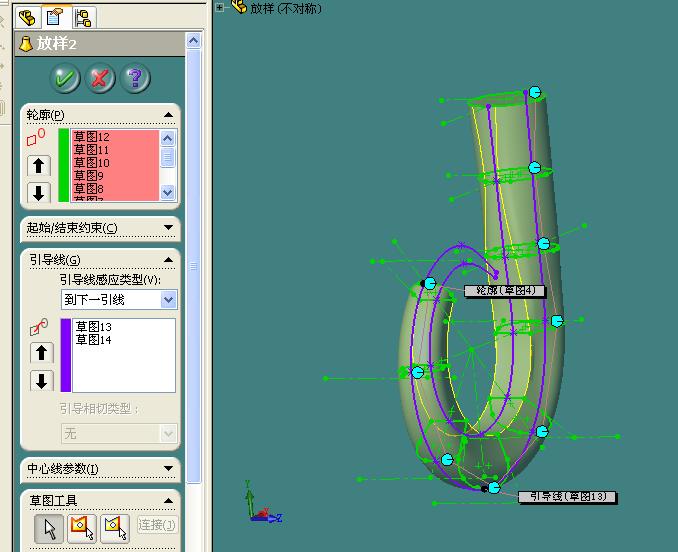Collapse the 轮廓(P) profiles section
678x552 pixels.
[x=168, y=115]
